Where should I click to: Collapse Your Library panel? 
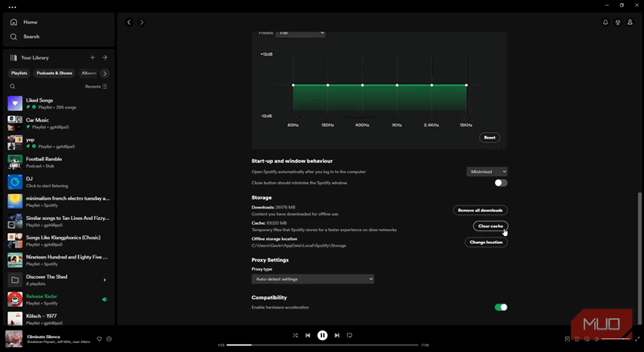pos(29,58)
